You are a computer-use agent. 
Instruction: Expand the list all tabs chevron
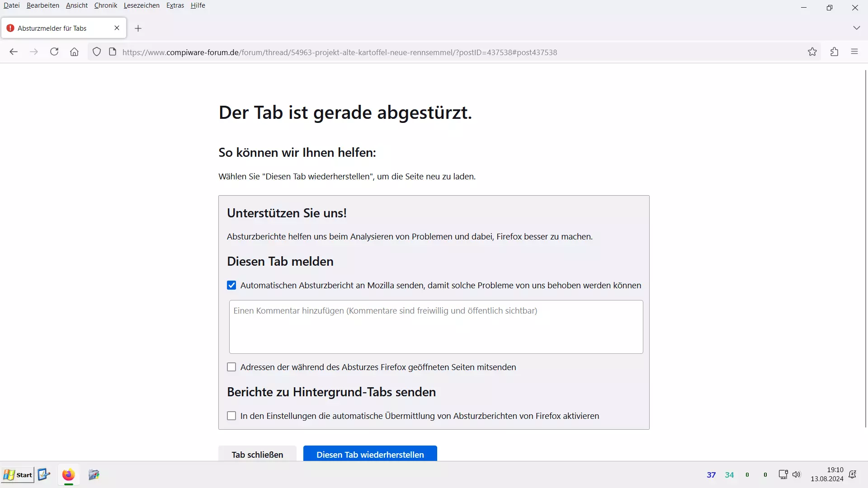(x=856, y=28)
